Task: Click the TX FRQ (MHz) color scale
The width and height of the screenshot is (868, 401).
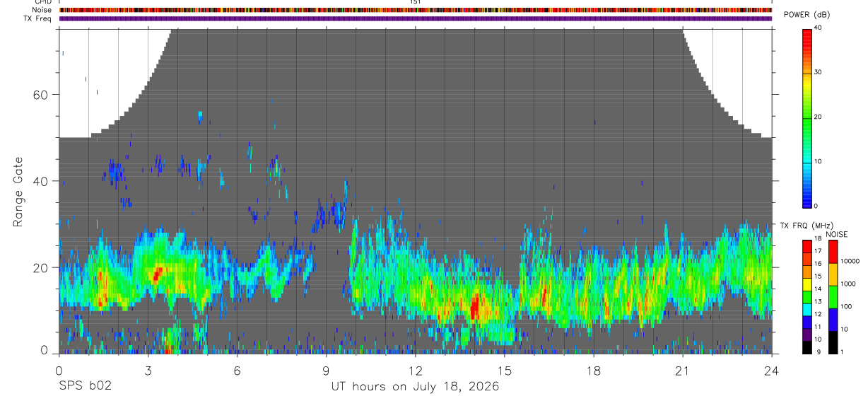Action: [x=807, y=297]
